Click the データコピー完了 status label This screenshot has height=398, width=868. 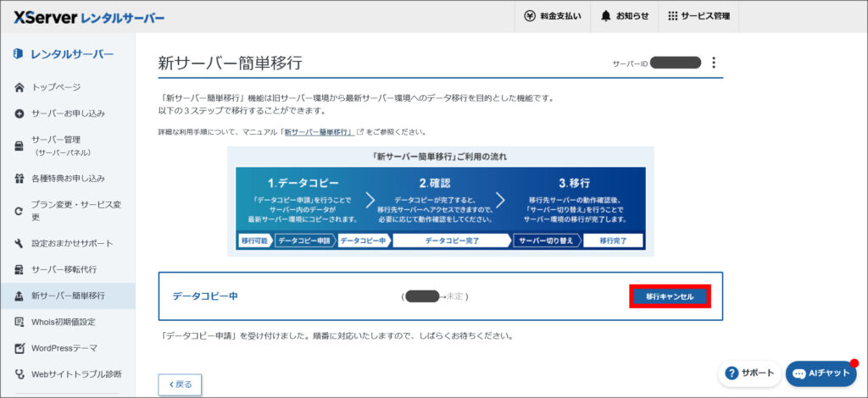(x=452, y=241)
